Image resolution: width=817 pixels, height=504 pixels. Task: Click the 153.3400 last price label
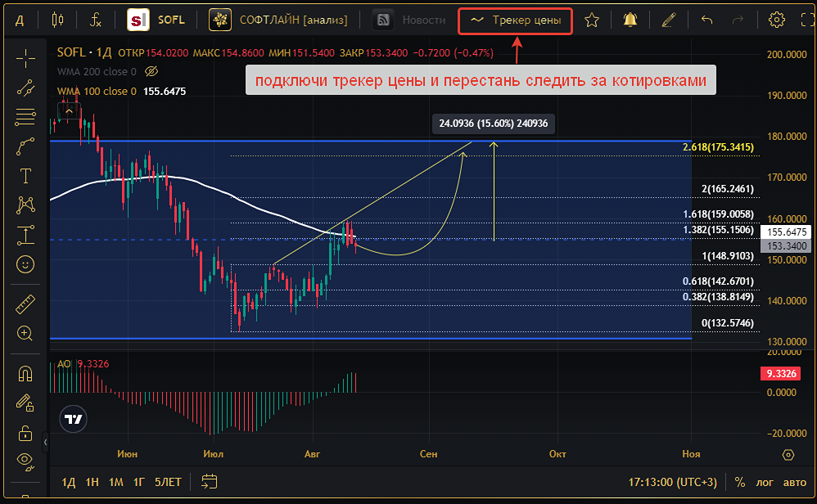click(x=787, y=245)
